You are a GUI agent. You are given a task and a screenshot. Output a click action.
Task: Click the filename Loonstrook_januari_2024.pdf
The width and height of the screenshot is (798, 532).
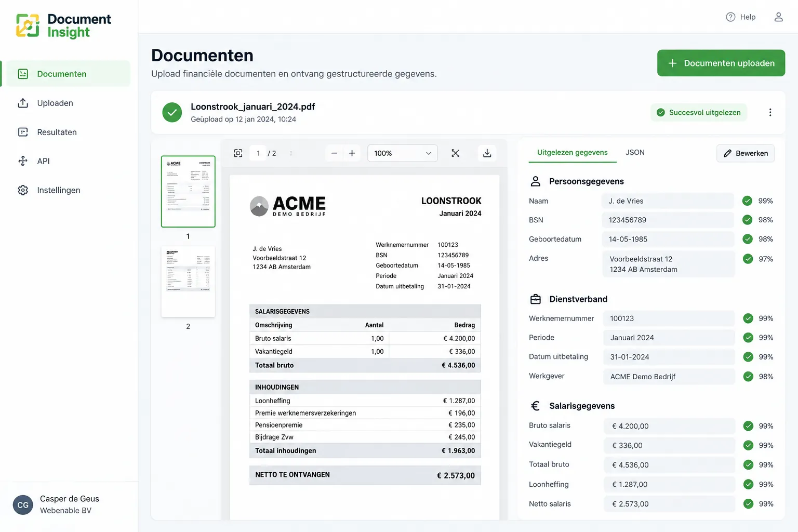point(252,107)
